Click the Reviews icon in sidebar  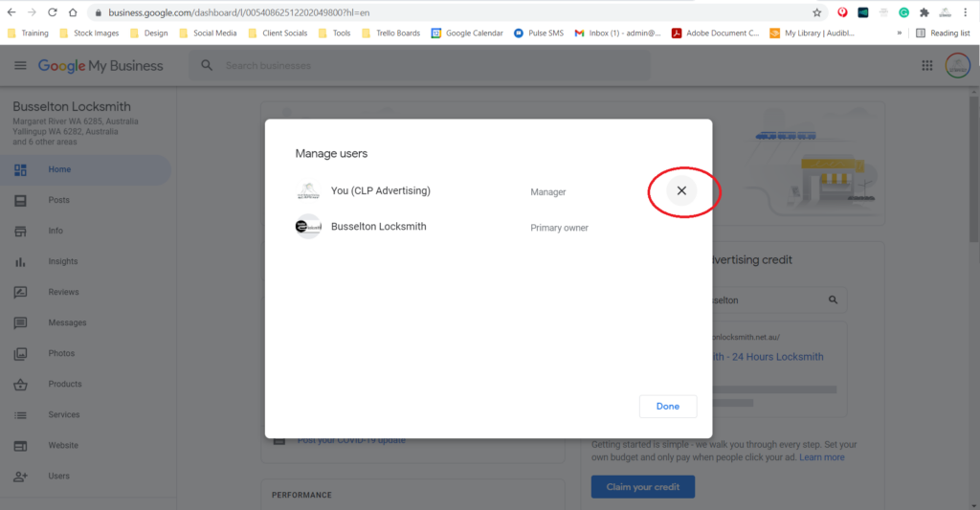pos(20,292)
